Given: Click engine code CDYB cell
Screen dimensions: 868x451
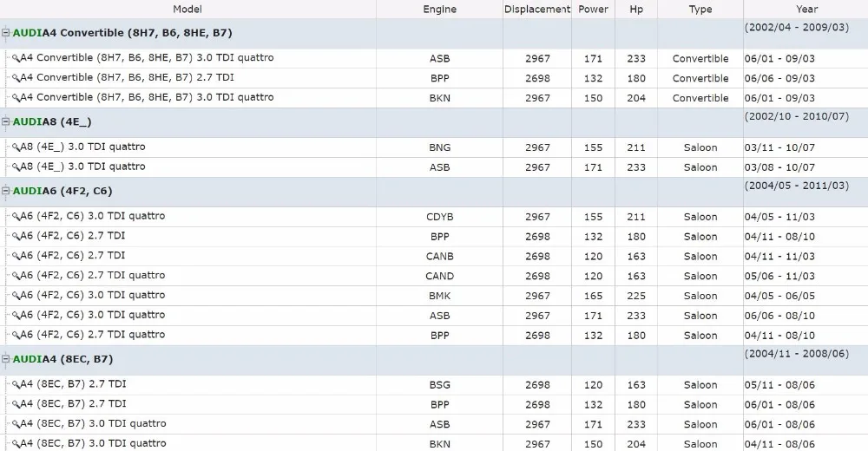Looking at the screenshot, I should tap(439, 217).
